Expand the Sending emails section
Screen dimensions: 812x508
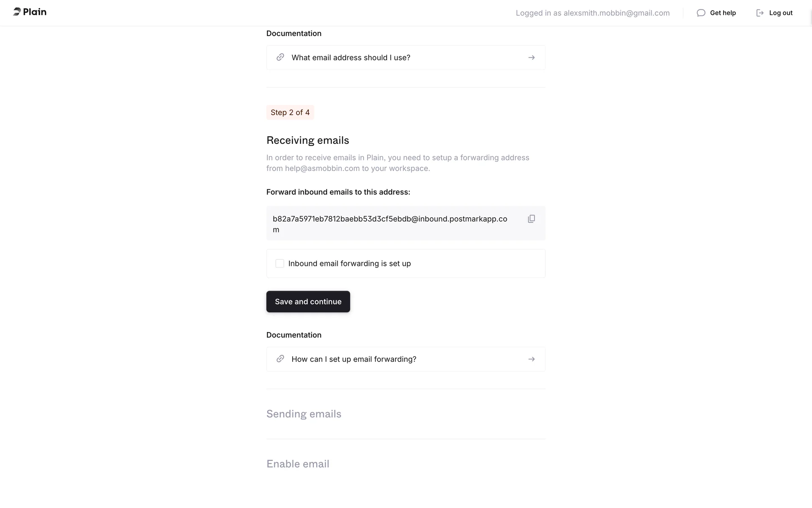pos(304,414)
